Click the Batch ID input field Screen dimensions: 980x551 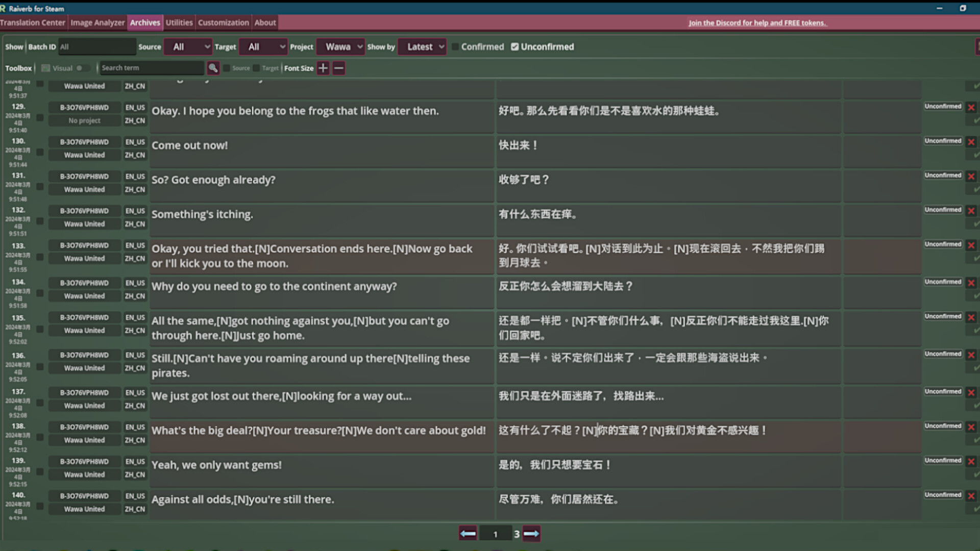(97, 46)
